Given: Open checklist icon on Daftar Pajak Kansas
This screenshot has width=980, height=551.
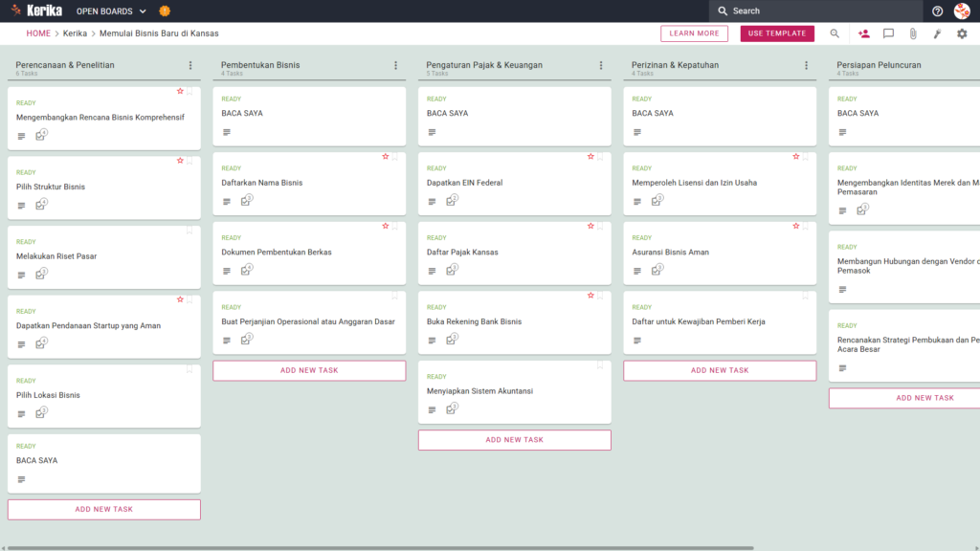Looking at the screenshot, I should pyautogui.click(x=452, y=270).
